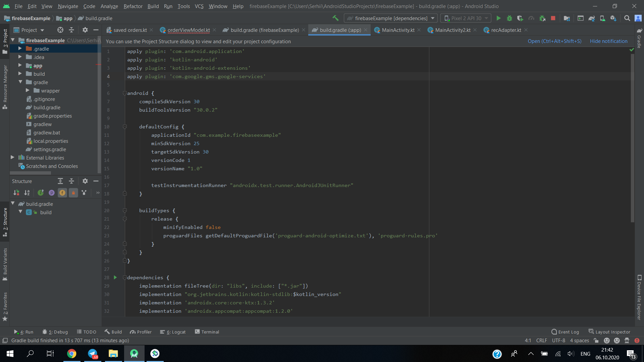Open the Event Log
The width and height of the screenshot is (644, 362).
[x=565, y=332]
